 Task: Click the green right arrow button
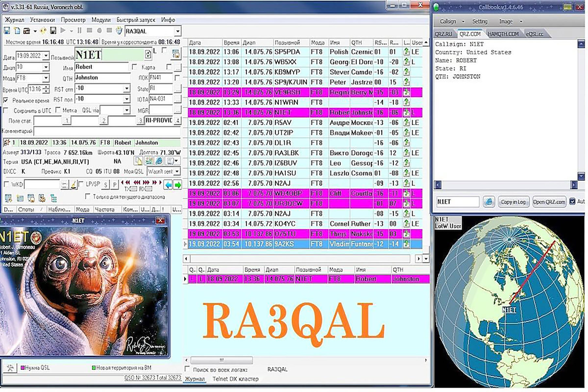click(178, 185)
